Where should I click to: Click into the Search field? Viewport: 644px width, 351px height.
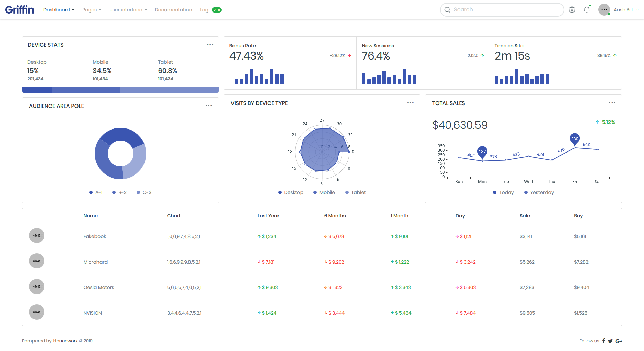click(x=502, y=10)
